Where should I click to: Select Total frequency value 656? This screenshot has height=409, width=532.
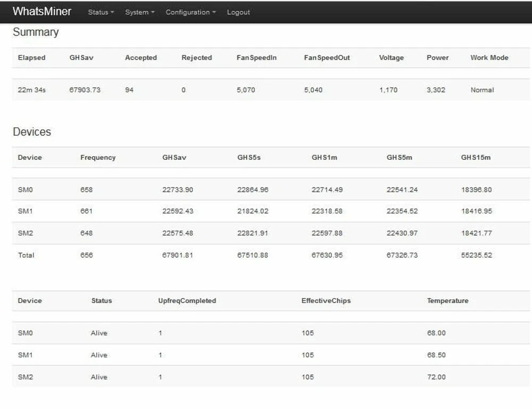coord(87,256)
